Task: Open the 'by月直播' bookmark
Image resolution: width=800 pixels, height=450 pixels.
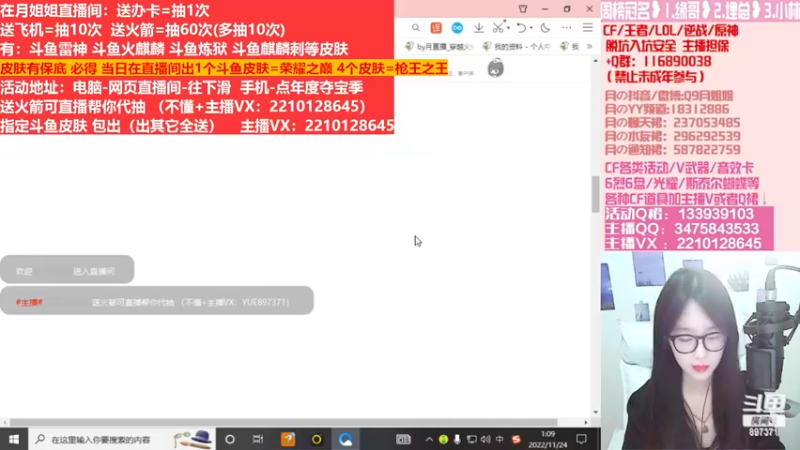Action: coord(439,46)
